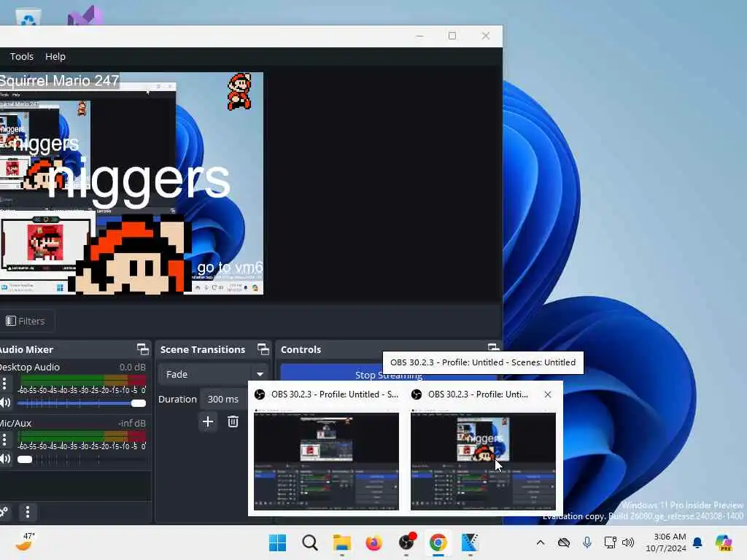Click the OneDrive cloud tray icon
This screenshot has height=560, width=747.
(564, 542)
